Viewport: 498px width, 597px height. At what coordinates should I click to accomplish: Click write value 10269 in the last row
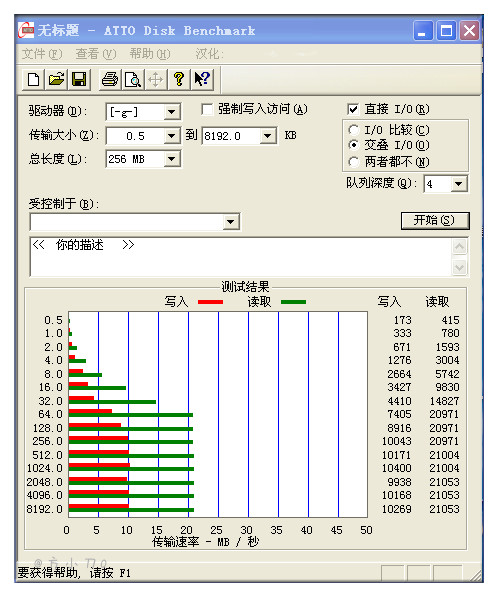[x=397, y=509]
